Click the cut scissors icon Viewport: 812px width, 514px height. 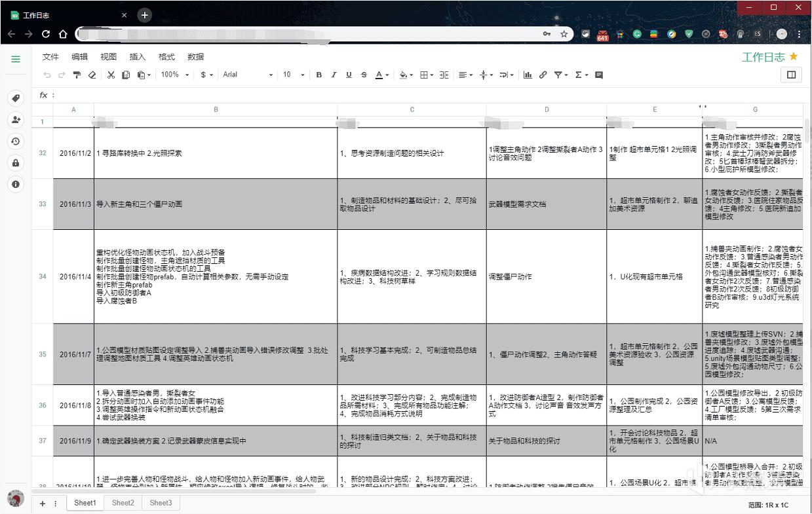pyautogui.click(x=111, y=75)
